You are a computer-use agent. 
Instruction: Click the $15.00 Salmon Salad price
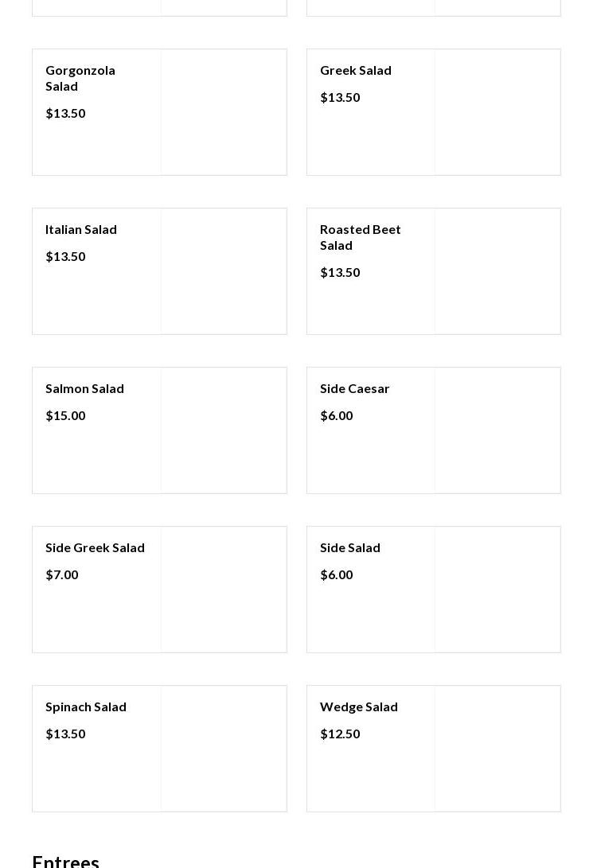[x=65, y=415]
